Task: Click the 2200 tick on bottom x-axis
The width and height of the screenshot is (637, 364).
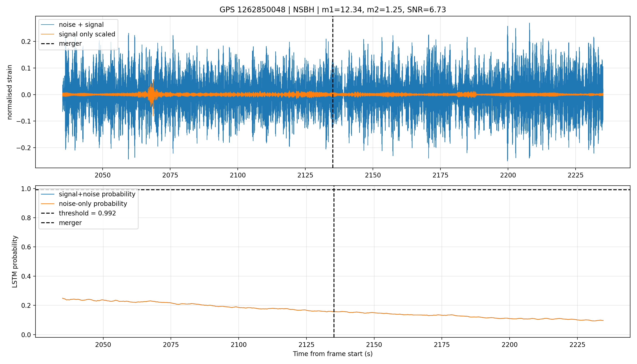Action: [x=510, y=345]
